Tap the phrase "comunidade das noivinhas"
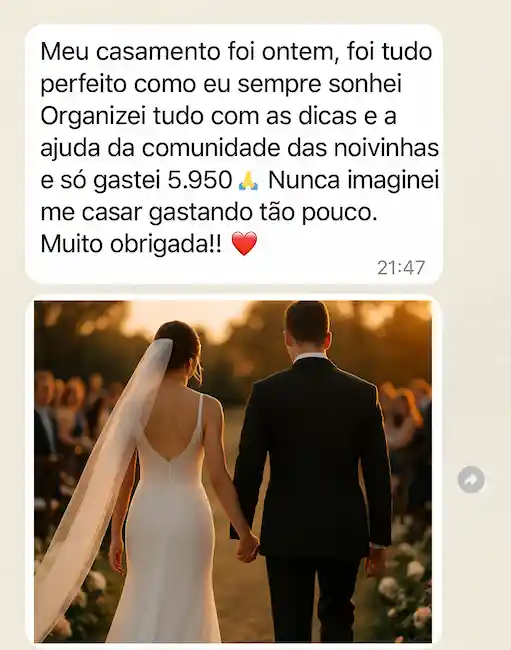The width and height of the screenshot is (511, 650). tap(290, 148)
